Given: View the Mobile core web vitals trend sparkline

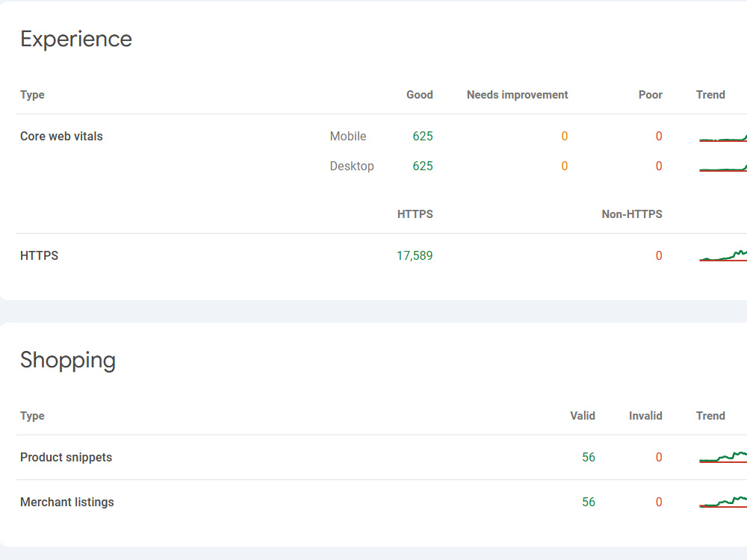Looking at the screenshot, I should [x=722, y=137].
